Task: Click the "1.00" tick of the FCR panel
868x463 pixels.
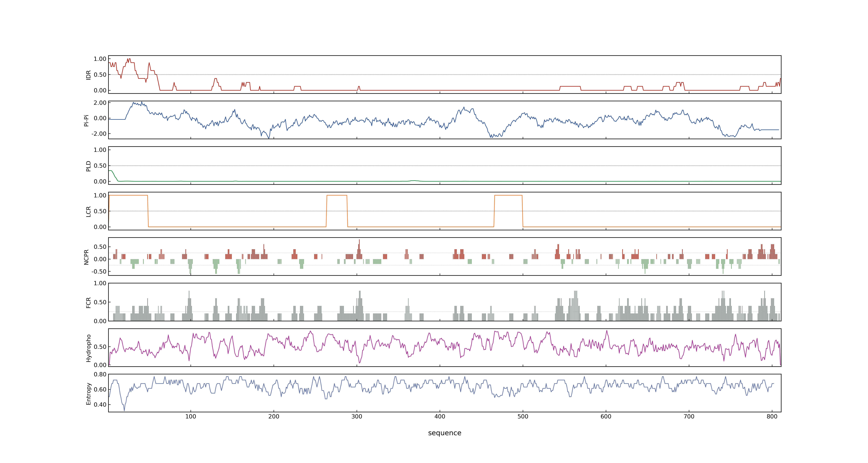Action: [x=100, y=283]
